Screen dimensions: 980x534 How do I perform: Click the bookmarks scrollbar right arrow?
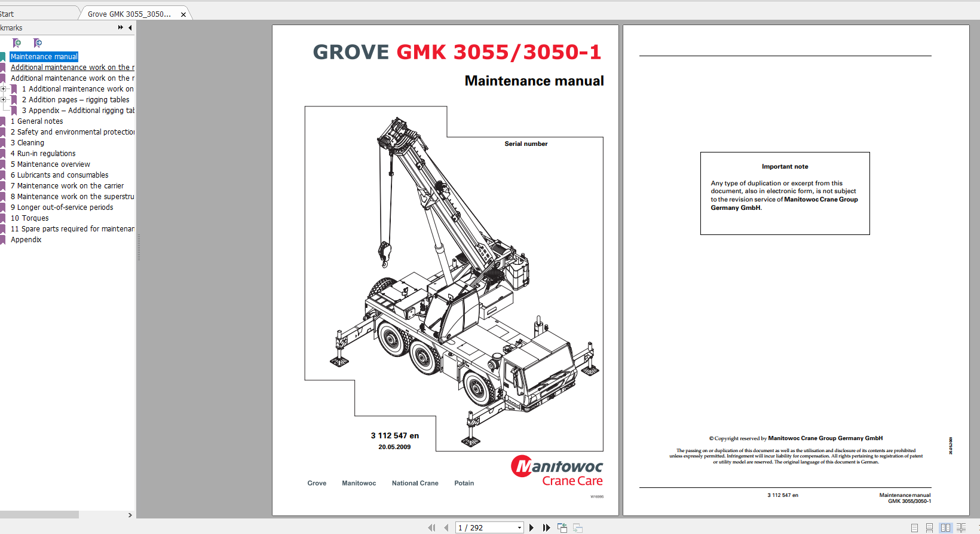point(130,515)
